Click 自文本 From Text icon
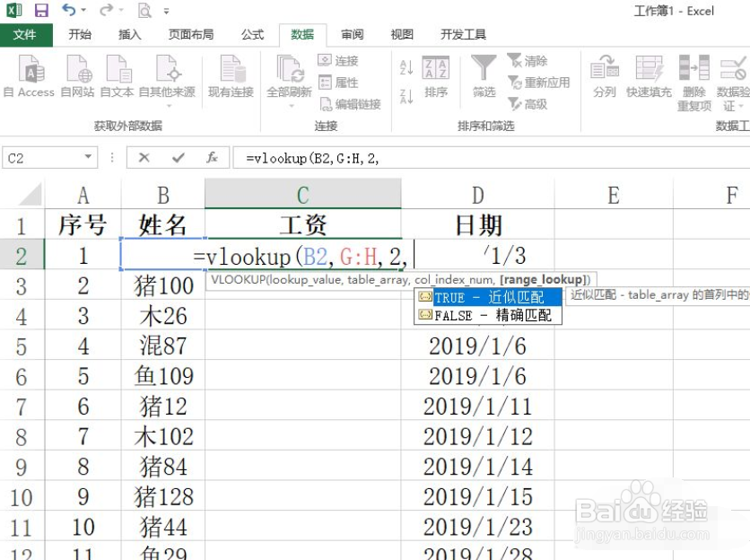Screen dimensions: 750x560 117,76
